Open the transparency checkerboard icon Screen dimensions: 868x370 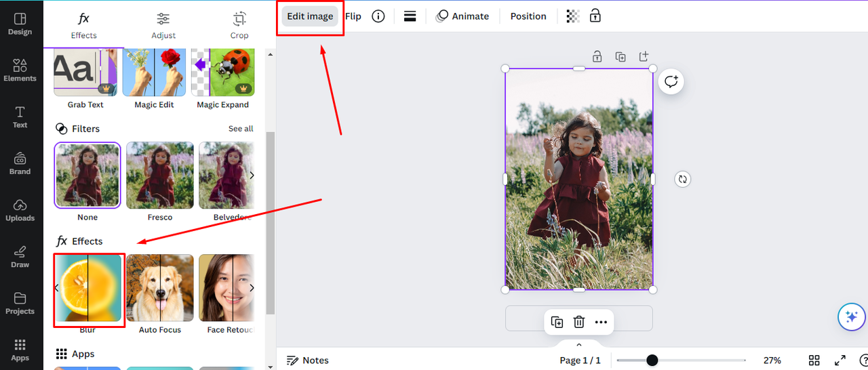pos(573,16)
